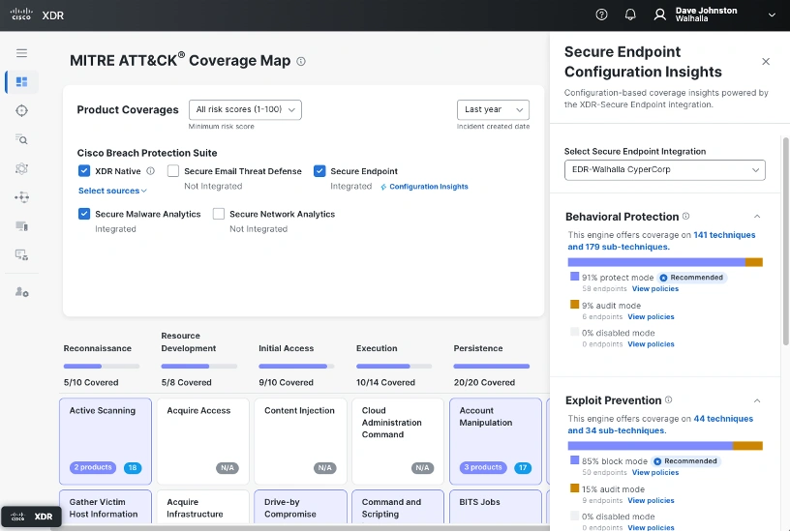Collapse the Behavioral Protection section
Screen dimensions: 790x532
pos(757,217)
